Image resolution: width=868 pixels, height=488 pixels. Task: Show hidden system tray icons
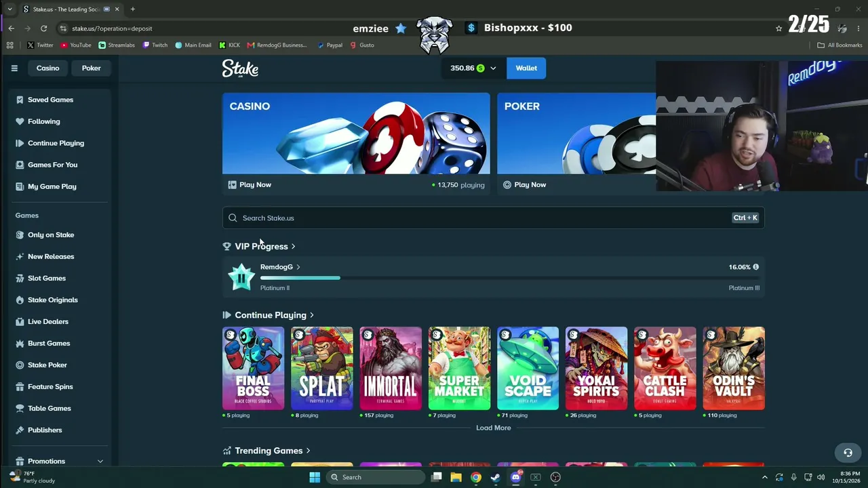(765, 477)
